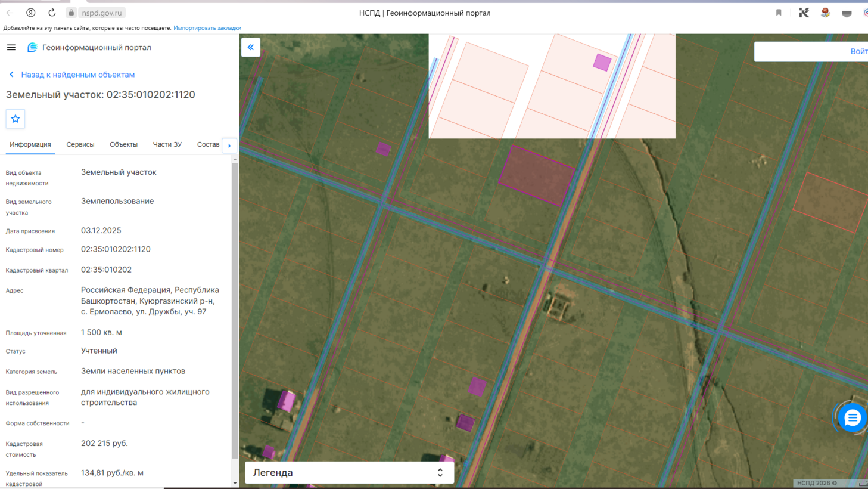Click the Земли населенных пунктов value

pos(133,371)
